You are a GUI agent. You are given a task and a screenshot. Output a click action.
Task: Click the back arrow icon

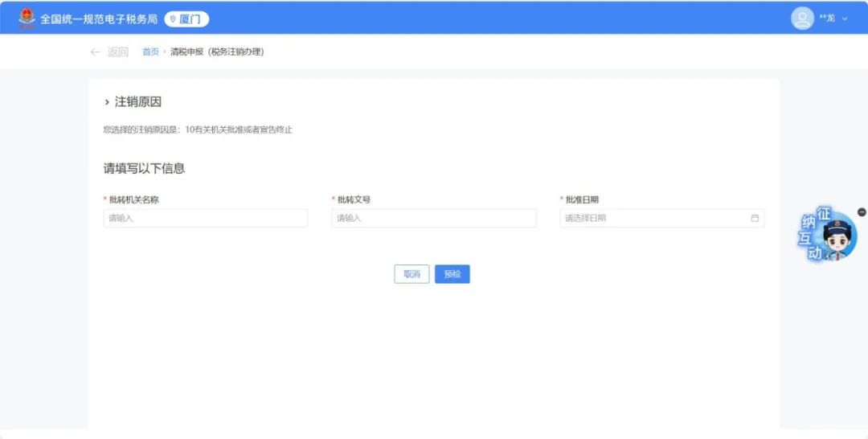point(95,52)
